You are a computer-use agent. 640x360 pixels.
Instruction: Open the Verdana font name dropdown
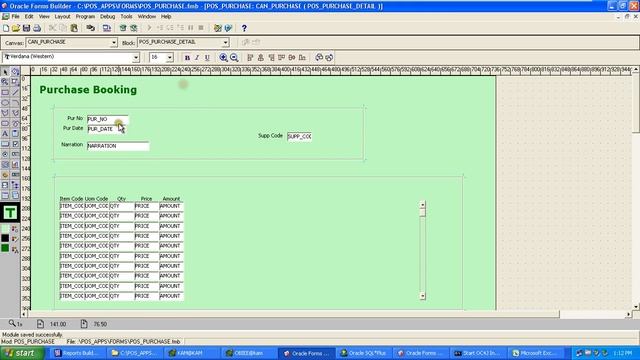click(x=136, y=58)
